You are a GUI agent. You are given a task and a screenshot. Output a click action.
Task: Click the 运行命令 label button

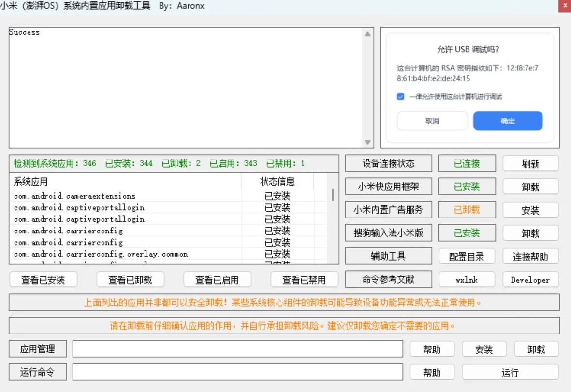[x=38, y=372]
